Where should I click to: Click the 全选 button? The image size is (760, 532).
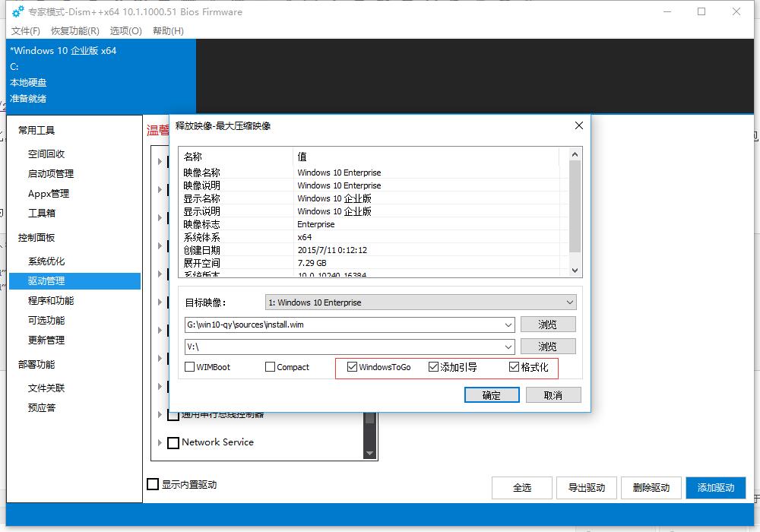pyautogui.click(x=522, y=488)
